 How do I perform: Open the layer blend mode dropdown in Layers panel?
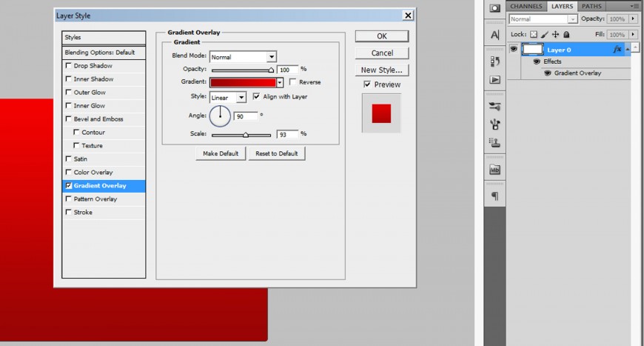tap(543, 19)
